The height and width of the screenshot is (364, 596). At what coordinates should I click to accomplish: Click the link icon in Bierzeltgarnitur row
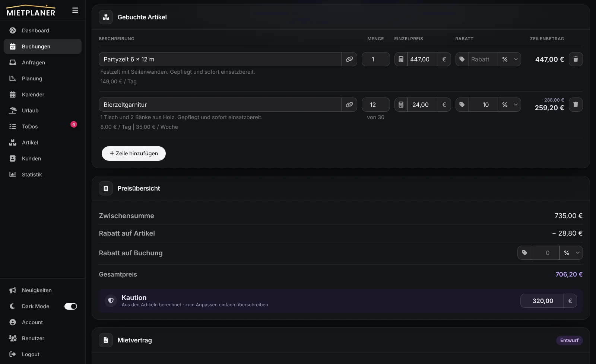[349, 105]
